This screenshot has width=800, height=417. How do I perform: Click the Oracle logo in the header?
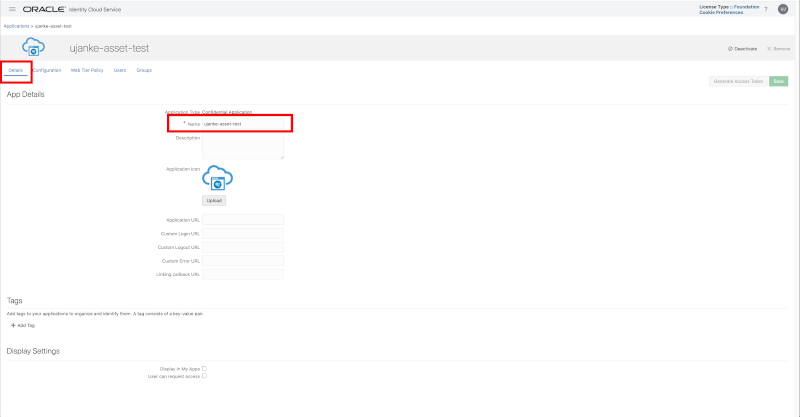[44, 9]
